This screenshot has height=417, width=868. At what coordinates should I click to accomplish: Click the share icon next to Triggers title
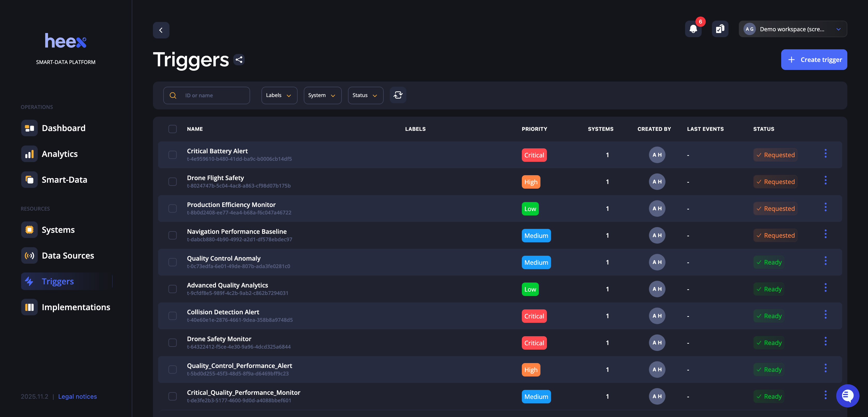[x=239, y=60]
